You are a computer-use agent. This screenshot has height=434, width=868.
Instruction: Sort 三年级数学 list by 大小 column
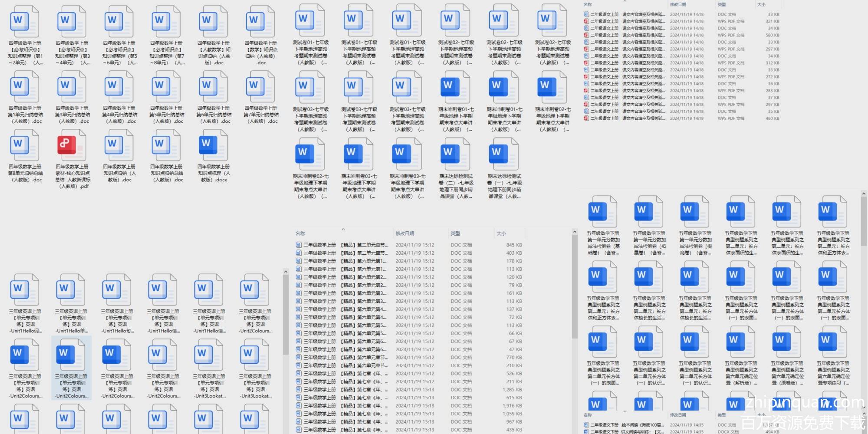coord(501,233)
